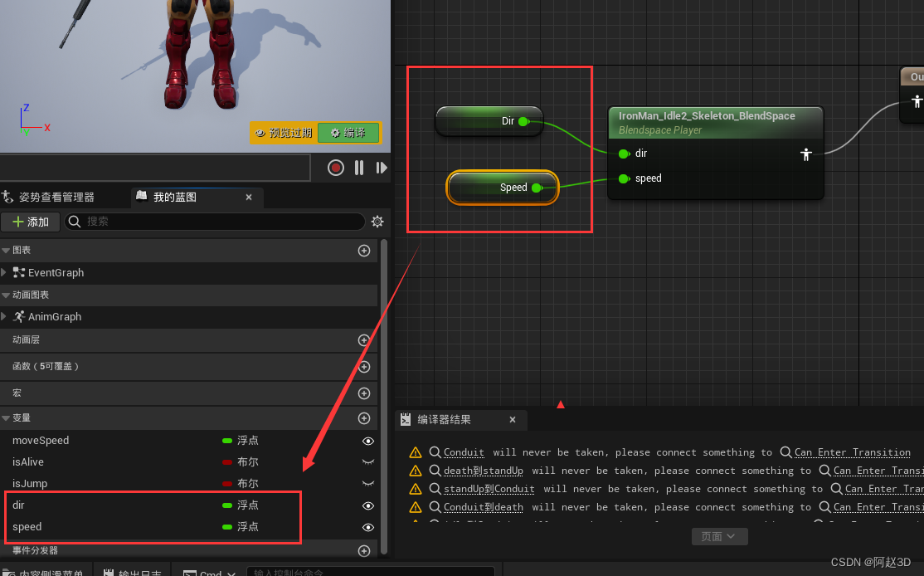Screen dimensions: 924x576
Task: Pause the animation preview
Action: point(359,168)
